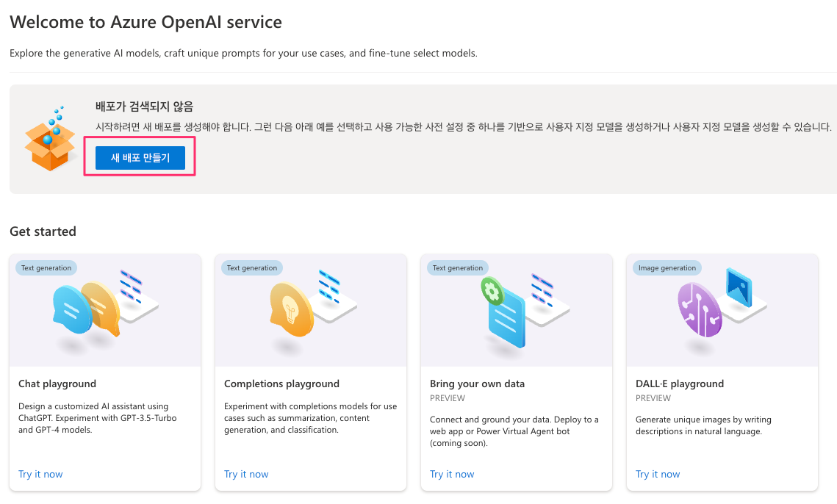This screenshot has width=837, height=504.
Task: Click the Get started heading
Action: coord(43,231)
